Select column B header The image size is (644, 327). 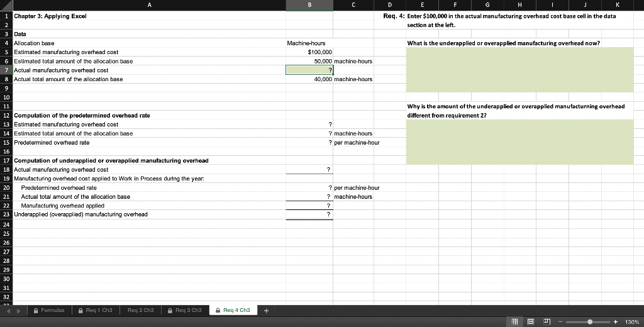point(309,5)
